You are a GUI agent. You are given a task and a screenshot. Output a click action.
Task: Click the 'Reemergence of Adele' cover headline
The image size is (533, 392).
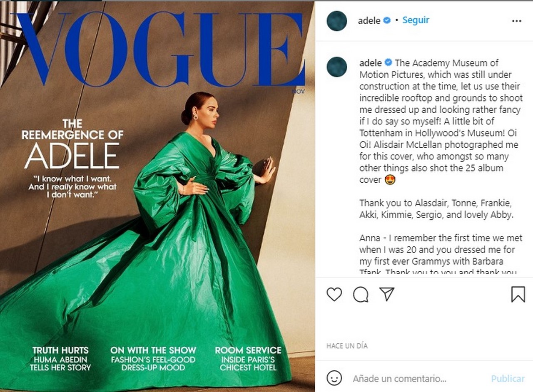point(72,144)
